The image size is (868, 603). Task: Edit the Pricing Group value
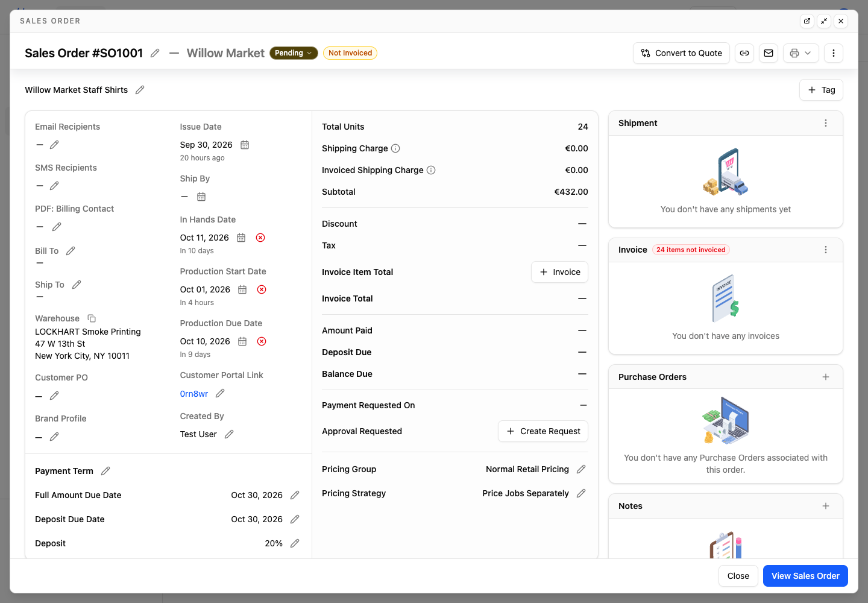pos(581,469)
